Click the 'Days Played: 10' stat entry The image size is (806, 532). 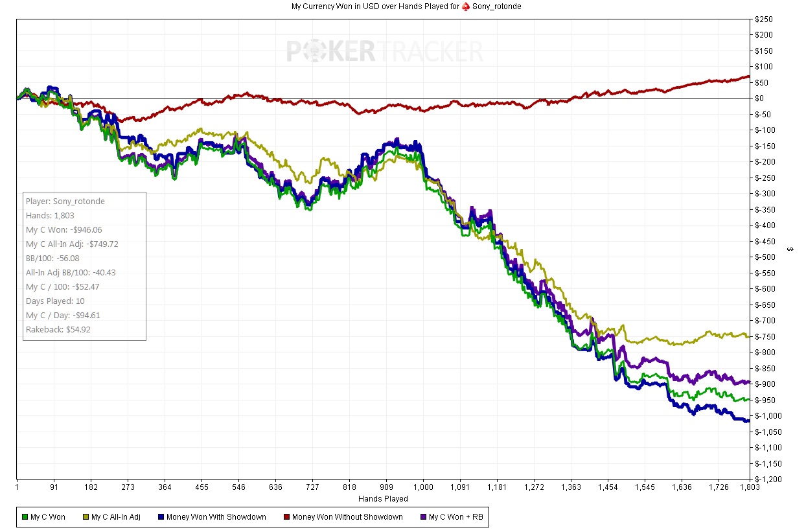pyautogui.click(x=55, y=301)
